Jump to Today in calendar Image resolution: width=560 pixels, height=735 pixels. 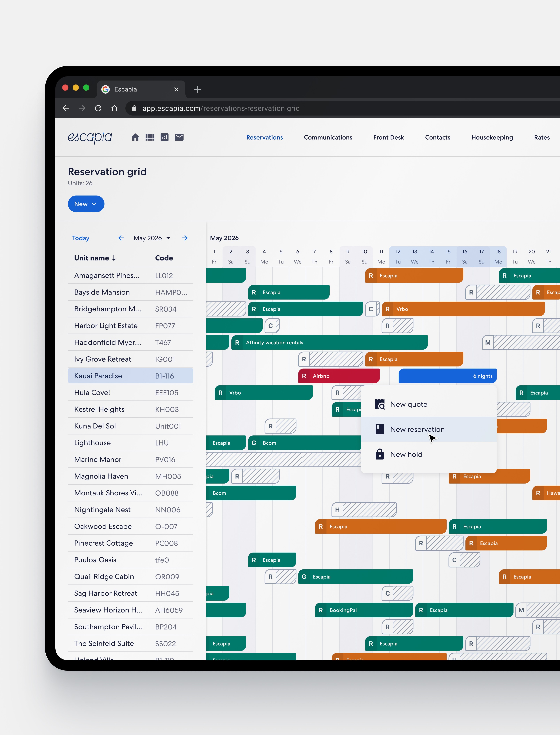(x=81, y=238)
